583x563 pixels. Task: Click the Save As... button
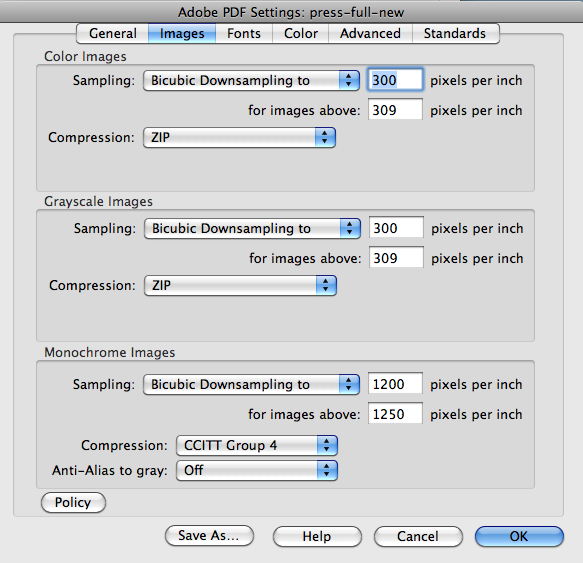point(209,536)
